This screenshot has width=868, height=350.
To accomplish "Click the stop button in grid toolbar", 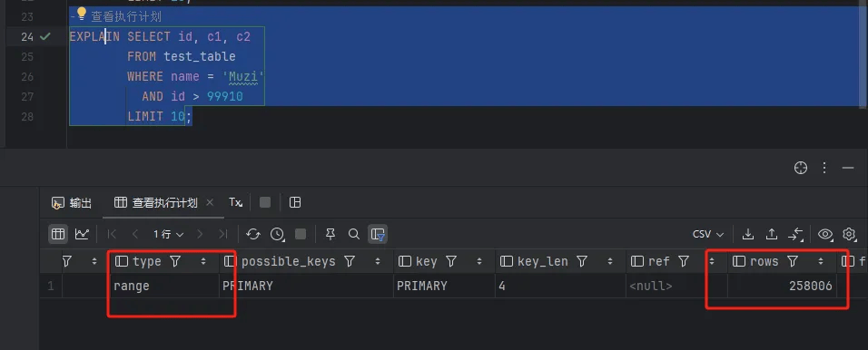I will click(301, 235).
